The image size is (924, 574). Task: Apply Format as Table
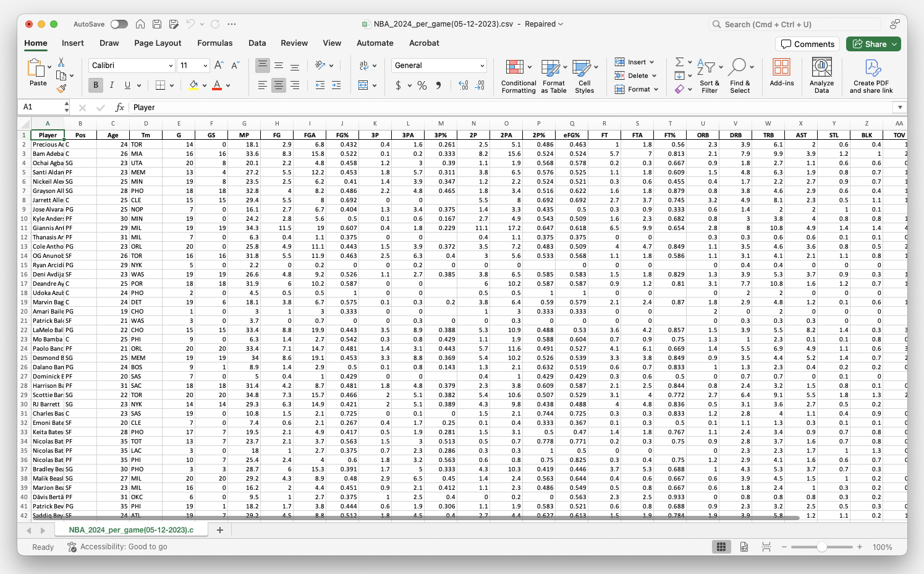coord(553,75)
